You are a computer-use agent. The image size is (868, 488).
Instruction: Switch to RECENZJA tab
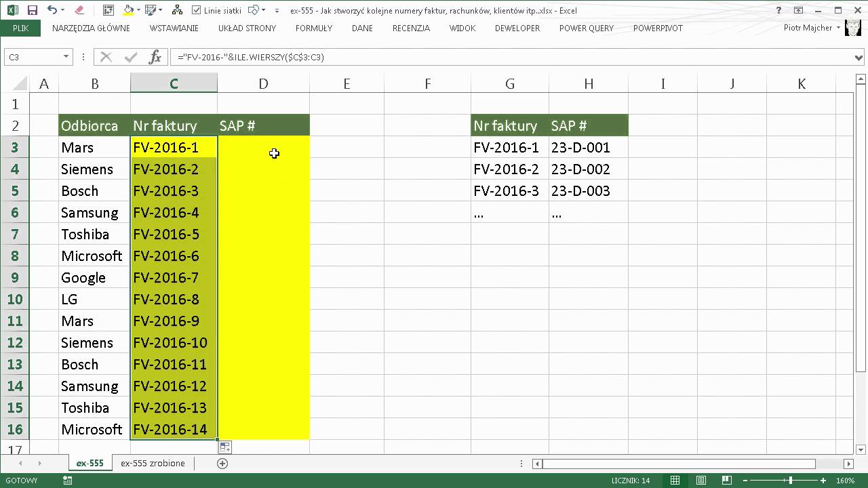[411, 28]
